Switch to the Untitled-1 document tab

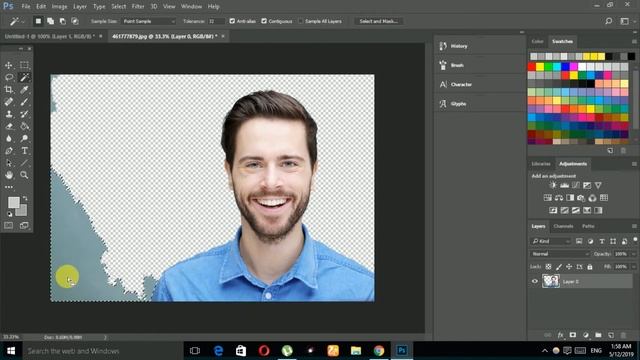[49, 36]
